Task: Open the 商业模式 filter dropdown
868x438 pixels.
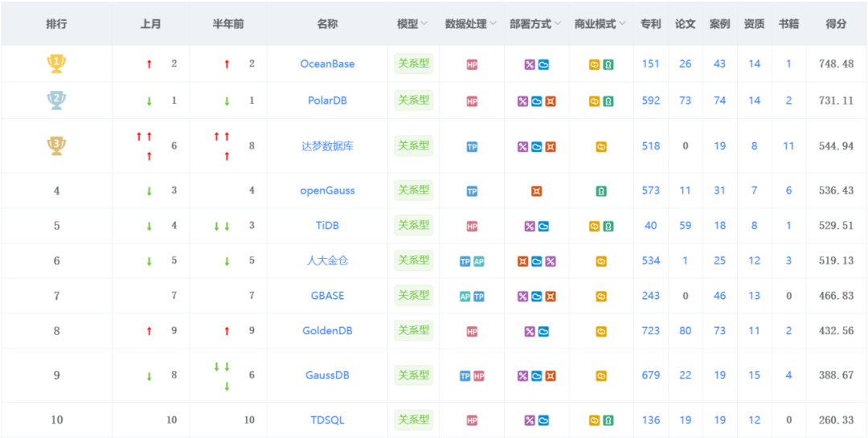Action: coord(621,24)
